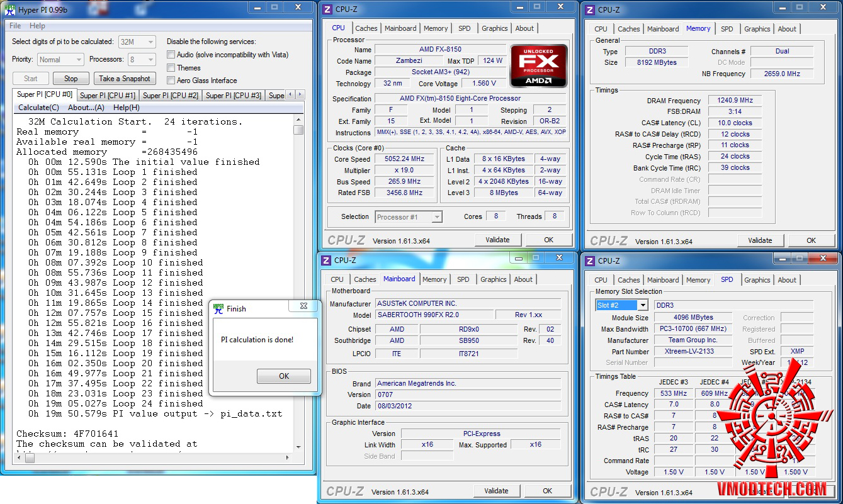This screenshot has height=504, width=843.
Task: Open Mainboard tab in CPU window
Action: click(400, 28)
